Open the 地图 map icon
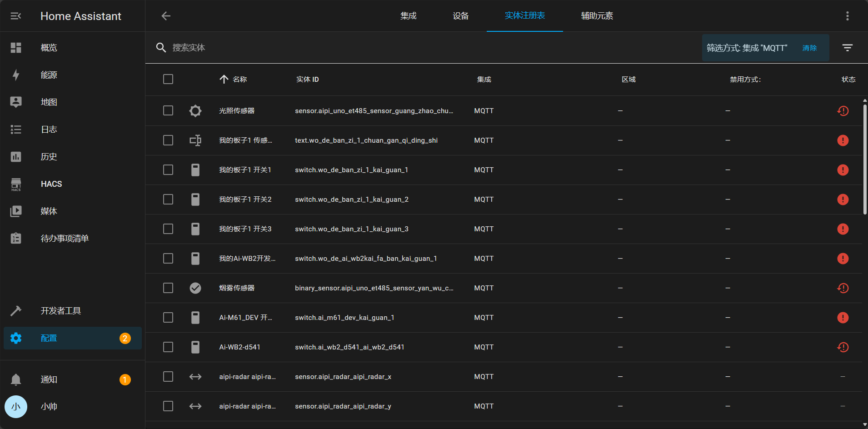Screen dimensions: 868x429 16,102
